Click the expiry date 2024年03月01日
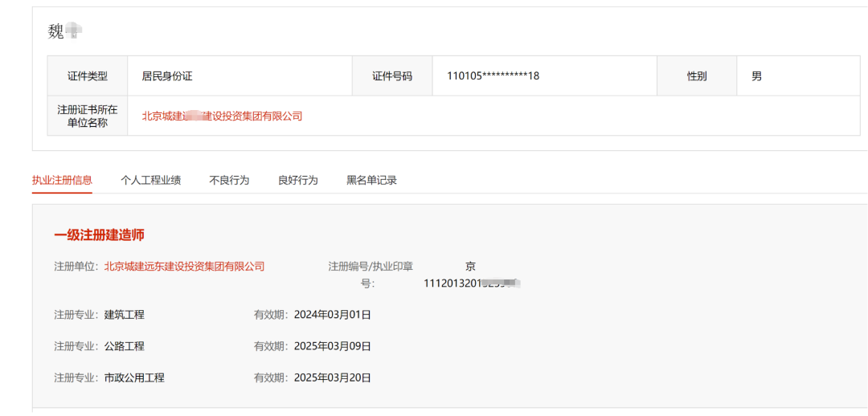Viewport: 868px width, 416px height. 333,315
